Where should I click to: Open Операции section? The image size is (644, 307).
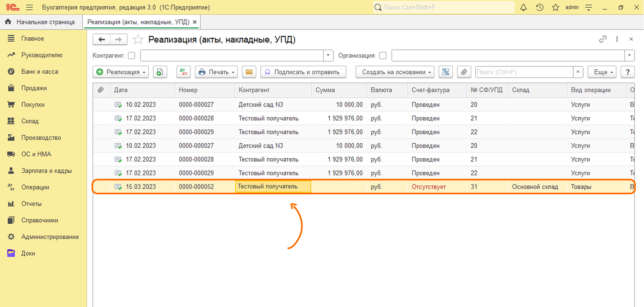[x=35, y=187]
